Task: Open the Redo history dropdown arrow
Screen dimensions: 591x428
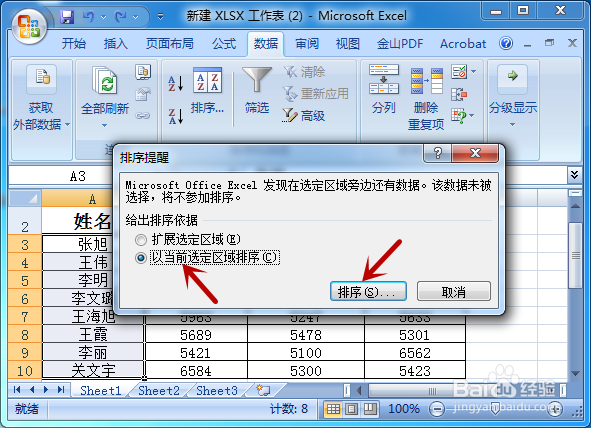Action: point(135,17)
